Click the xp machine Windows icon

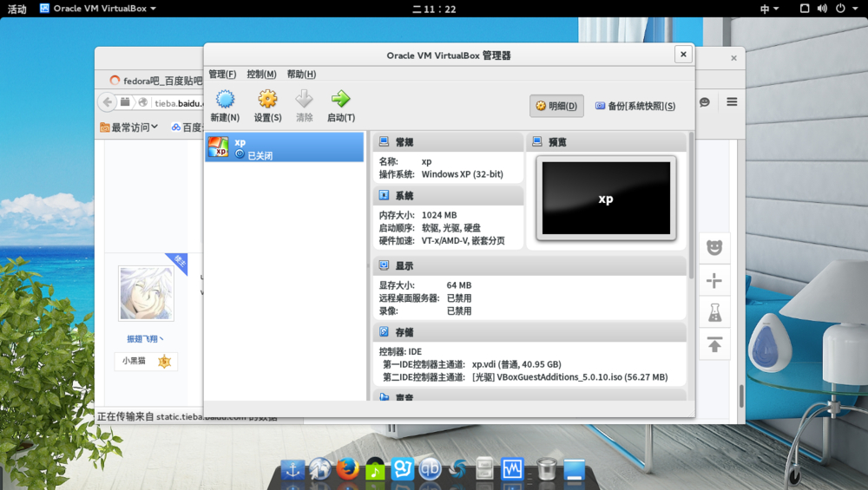point(218,147)
